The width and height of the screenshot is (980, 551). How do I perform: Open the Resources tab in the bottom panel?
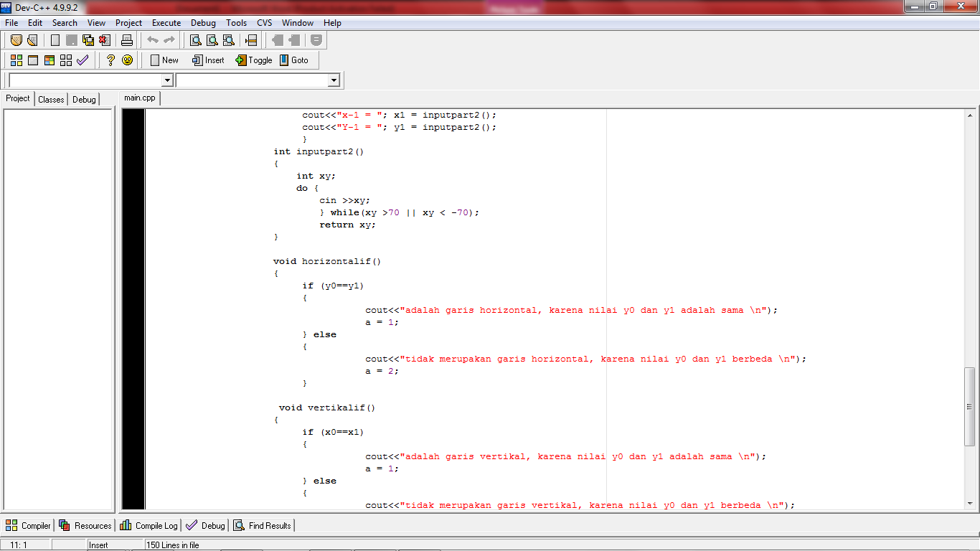85,526
